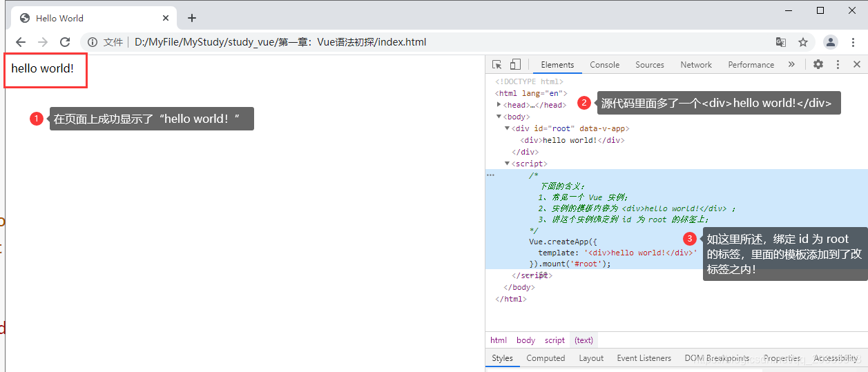Select the Accessibility pane tab
Image resolution: width=868 pixels, height=372 pixels.
[836, 358]
